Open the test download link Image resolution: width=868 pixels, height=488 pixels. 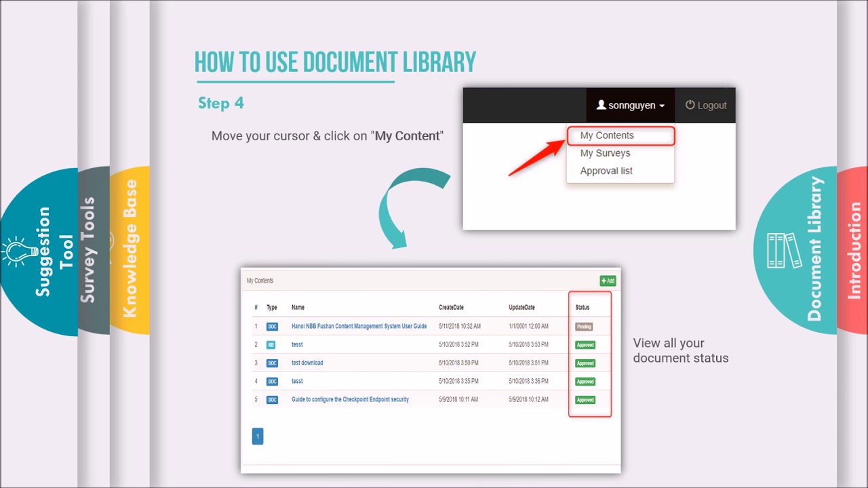click(307, 363)
